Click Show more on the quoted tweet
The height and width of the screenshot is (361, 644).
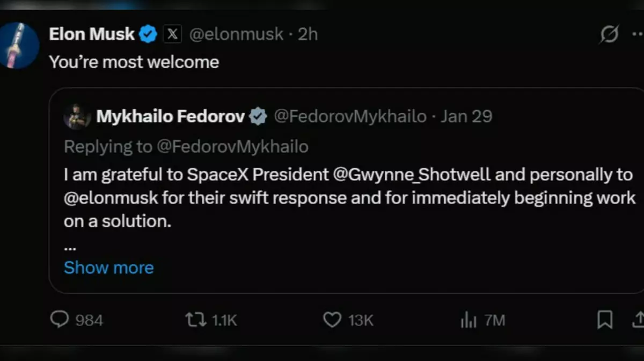click(108, 268)
